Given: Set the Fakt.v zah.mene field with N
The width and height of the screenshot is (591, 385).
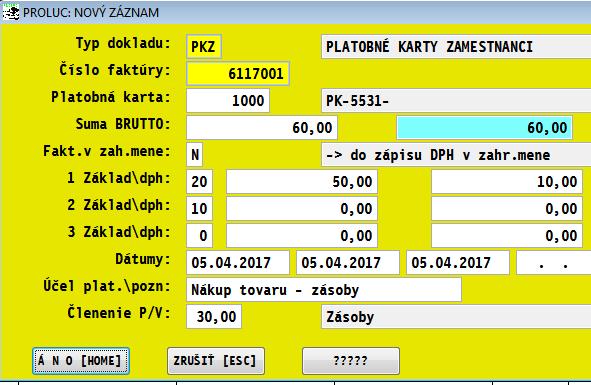Looking at the screenshot, I should [194, 154].
